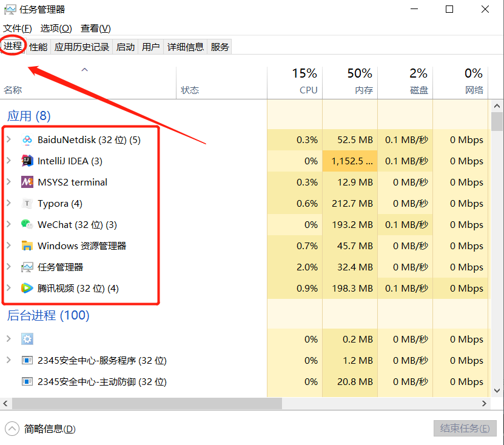Click the 2345安全中心-主动防御 icon
The image size is (504, 445).
point(27,382)
